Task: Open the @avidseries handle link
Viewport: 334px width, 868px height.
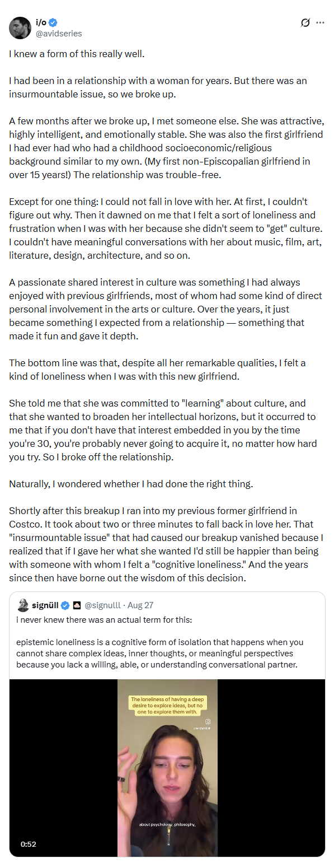Action: coord(58,34)
